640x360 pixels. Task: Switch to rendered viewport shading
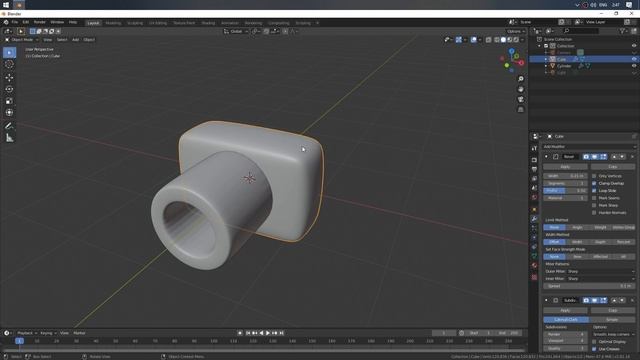[x=516, y=40]
